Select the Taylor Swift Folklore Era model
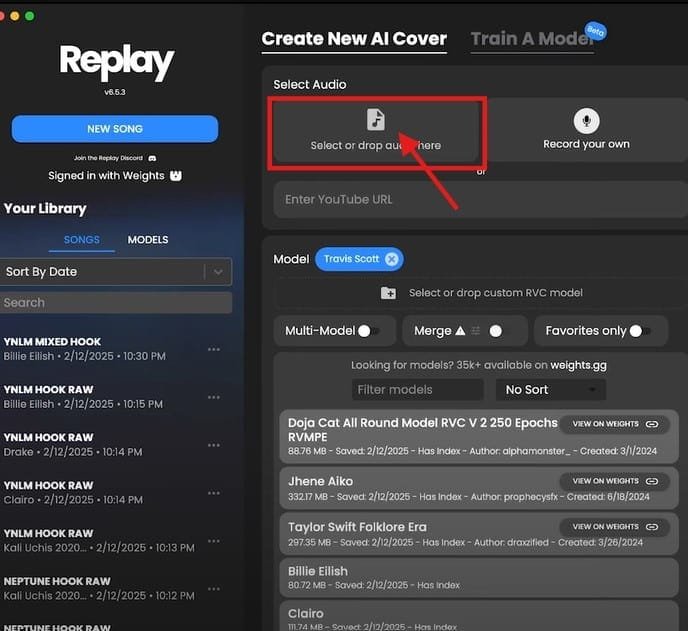Image resolution: width=688 pixels, height=631 pixels. [x=479, y=534]
